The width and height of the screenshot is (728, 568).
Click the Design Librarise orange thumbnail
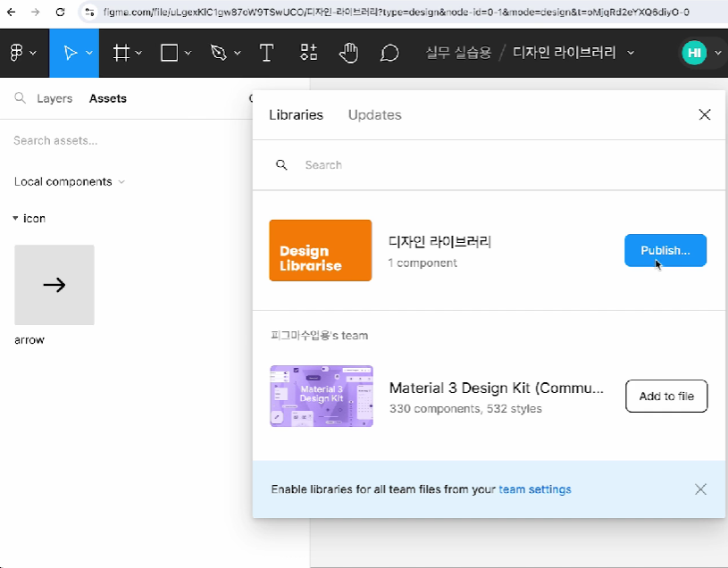click(321, 251)
